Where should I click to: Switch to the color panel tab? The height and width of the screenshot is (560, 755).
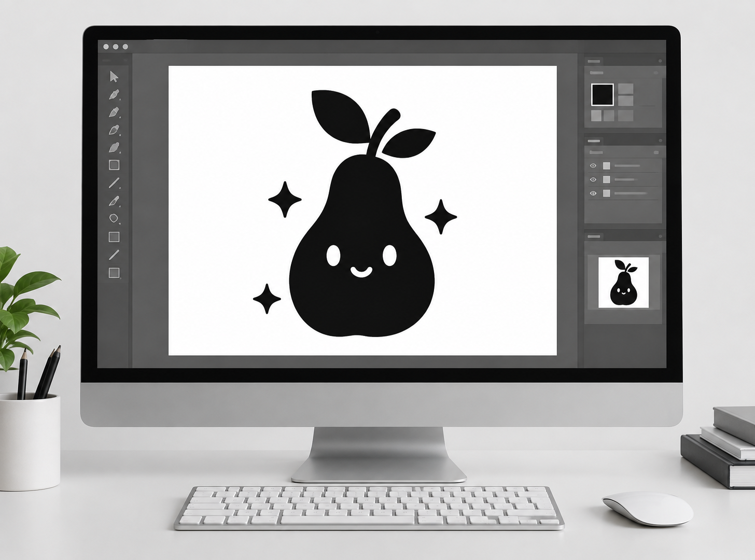click(594, 61)
